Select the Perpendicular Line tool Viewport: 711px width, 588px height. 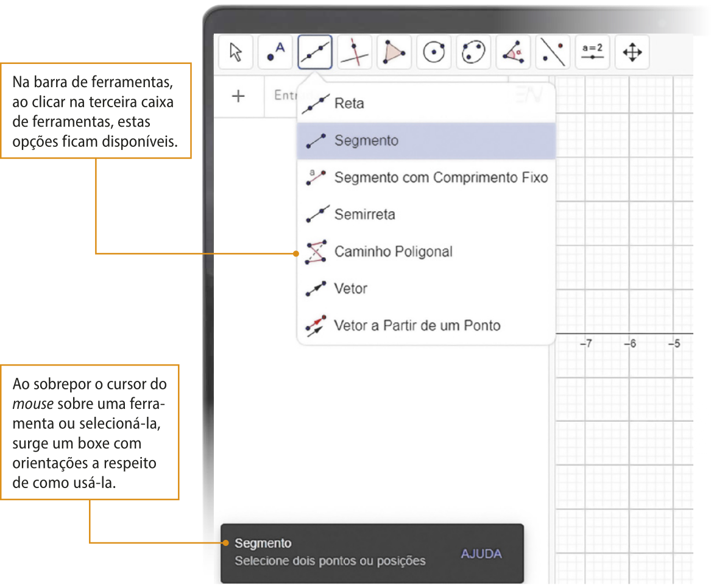[x=355, y=52]
